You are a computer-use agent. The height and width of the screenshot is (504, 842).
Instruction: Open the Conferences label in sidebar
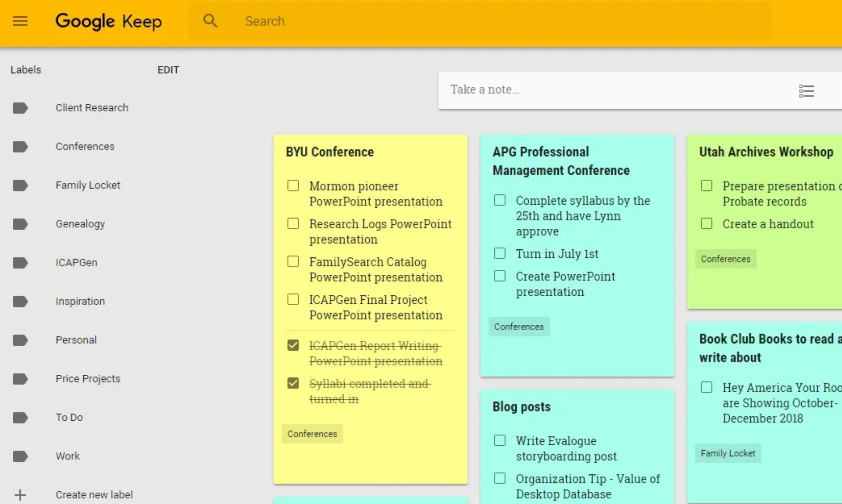(85, 146)
